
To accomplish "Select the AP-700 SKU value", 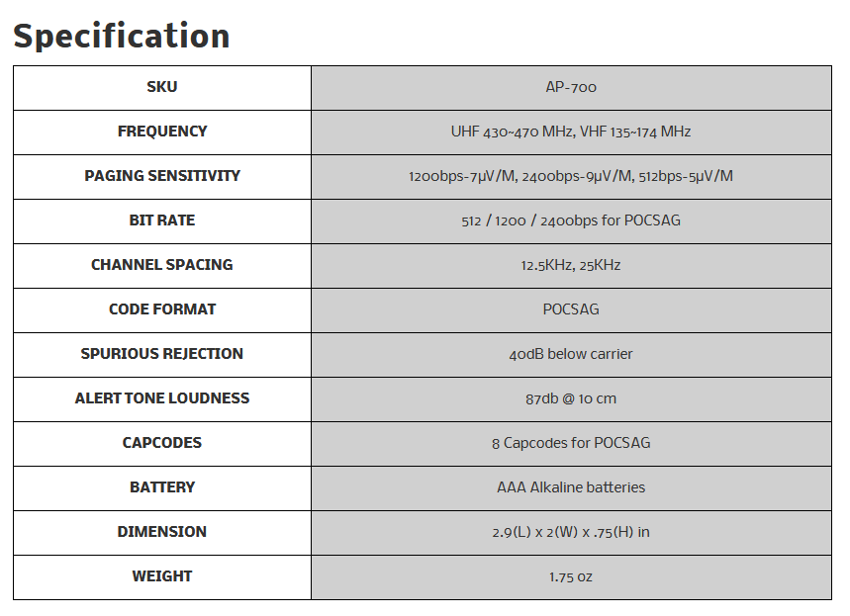I will click(x=571, y=87).
